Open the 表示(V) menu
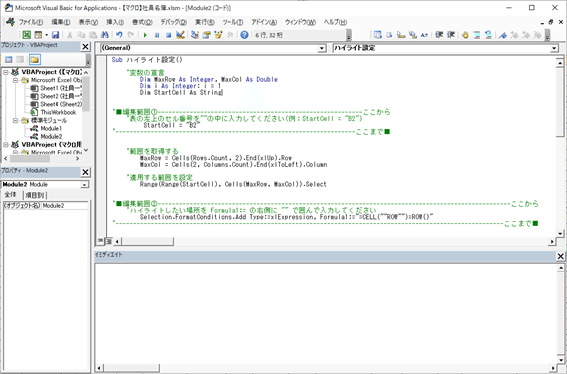 point(88,22)
